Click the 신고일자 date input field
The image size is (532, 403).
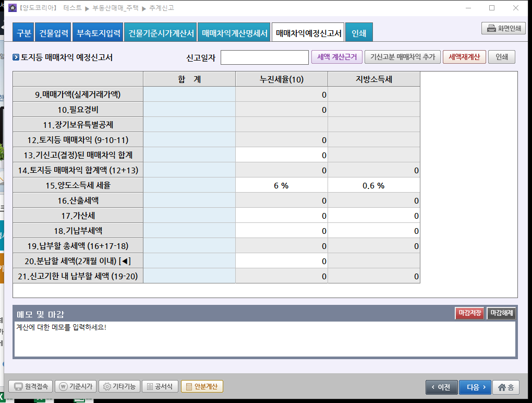[x=264, y=57]
